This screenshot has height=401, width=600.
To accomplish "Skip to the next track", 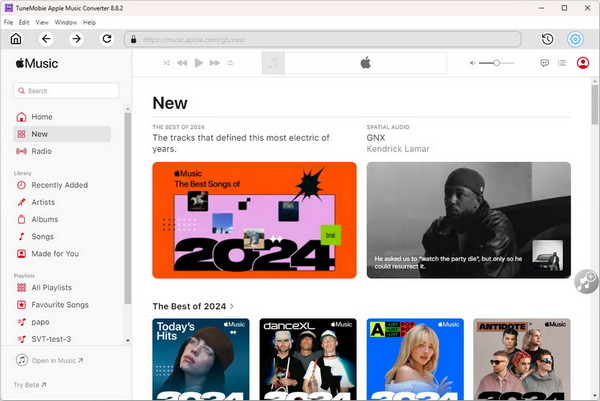I will tap(215, 63).
